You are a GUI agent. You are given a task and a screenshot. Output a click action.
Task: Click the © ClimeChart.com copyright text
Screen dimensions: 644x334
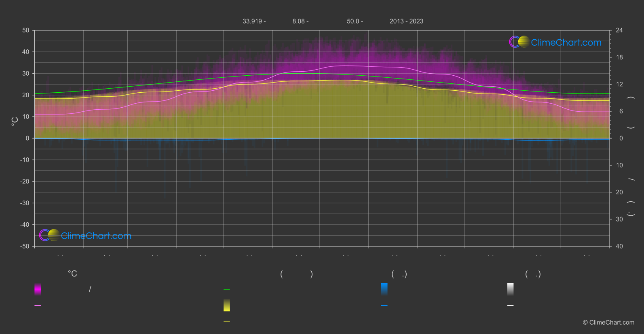click(x=608, y=323)
